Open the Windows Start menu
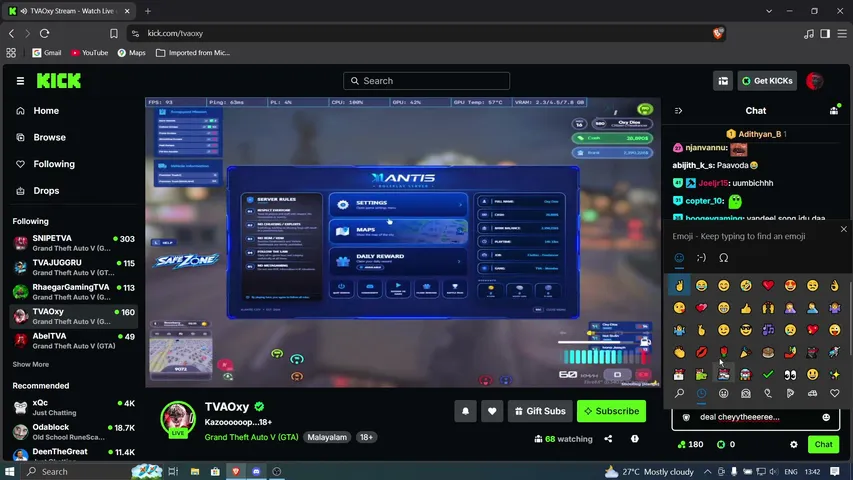This screenshot has width=853, height=480. click(x=9, y=471)
